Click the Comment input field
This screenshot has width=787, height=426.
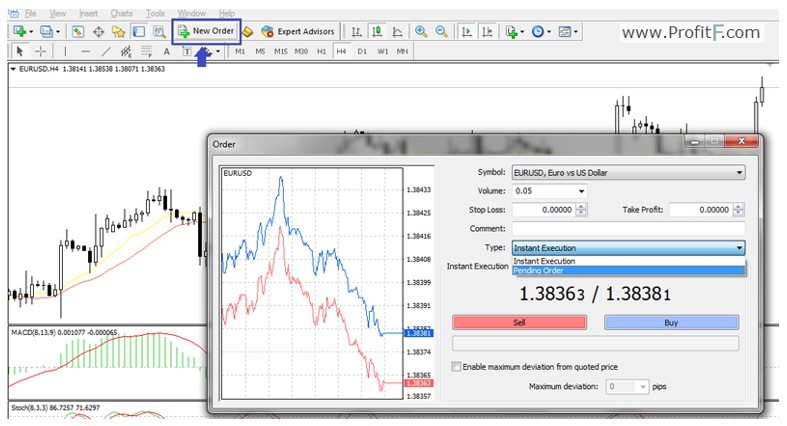pyautogui.click(x=627, y=229)
